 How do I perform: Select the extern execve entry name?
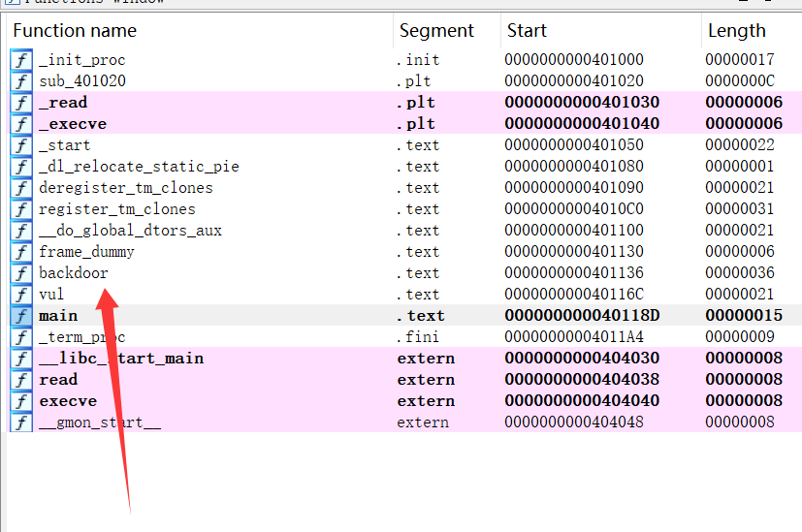point(68,401)
